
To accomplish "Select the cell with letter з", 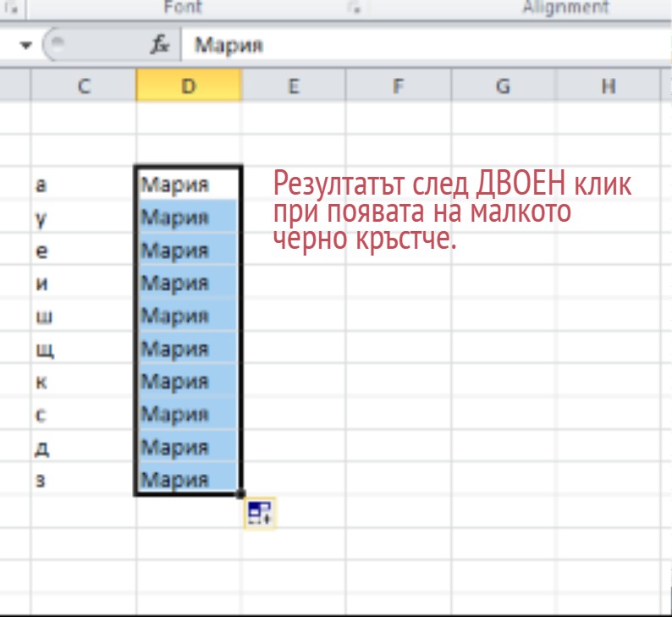I will click(x=83, y=481).
